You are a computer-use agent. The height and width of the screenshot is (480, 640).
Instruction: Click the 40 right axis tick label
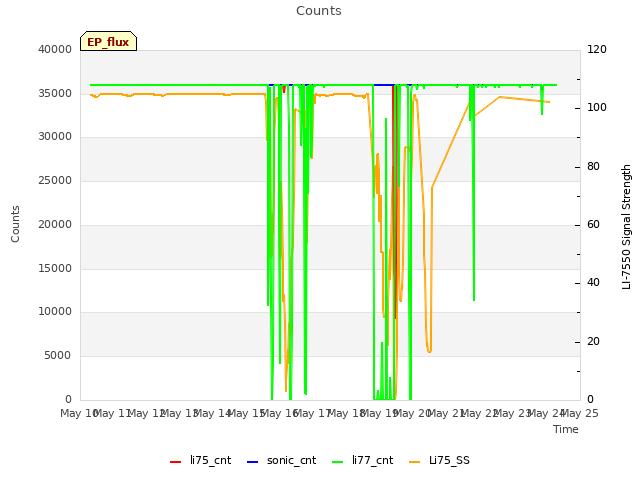[593, 283]
